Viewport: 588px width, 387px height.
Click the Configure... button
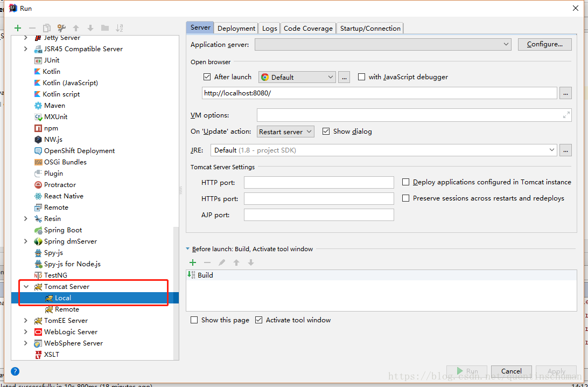[545, 44]
